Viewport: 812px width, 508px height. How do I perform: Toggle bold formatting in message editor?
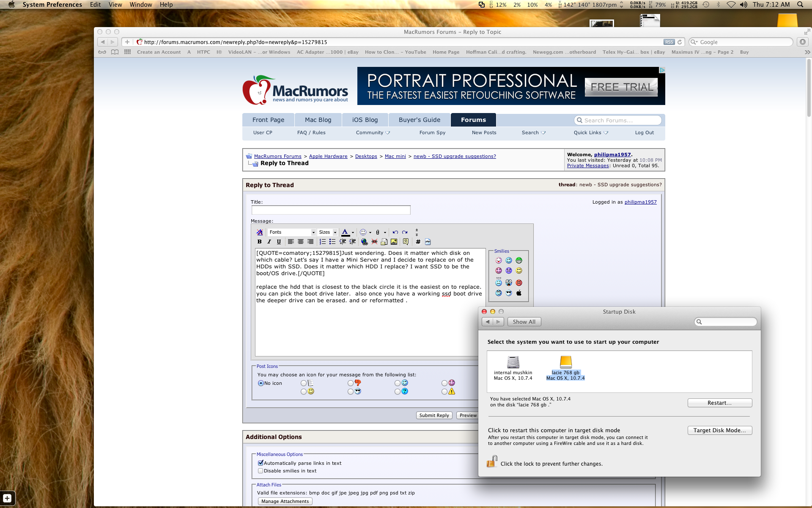tap(259, 242)
